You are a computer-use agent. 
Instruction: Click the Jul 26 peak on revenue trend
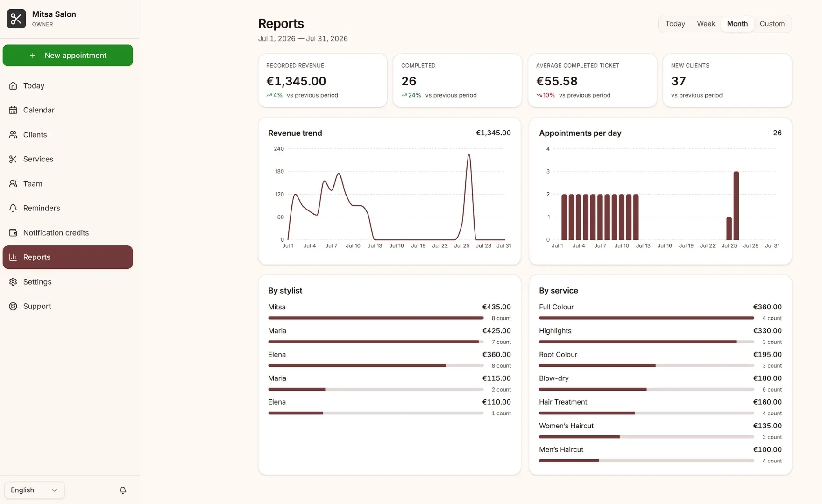[x=469, y=155]
